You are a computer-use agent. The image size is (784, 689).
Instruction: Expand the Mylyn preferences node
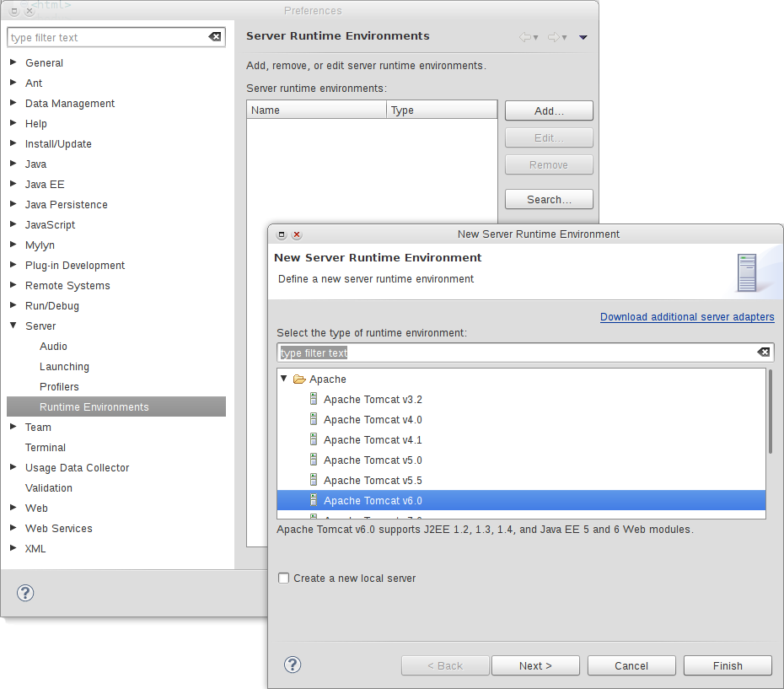[x=13, y=245]
